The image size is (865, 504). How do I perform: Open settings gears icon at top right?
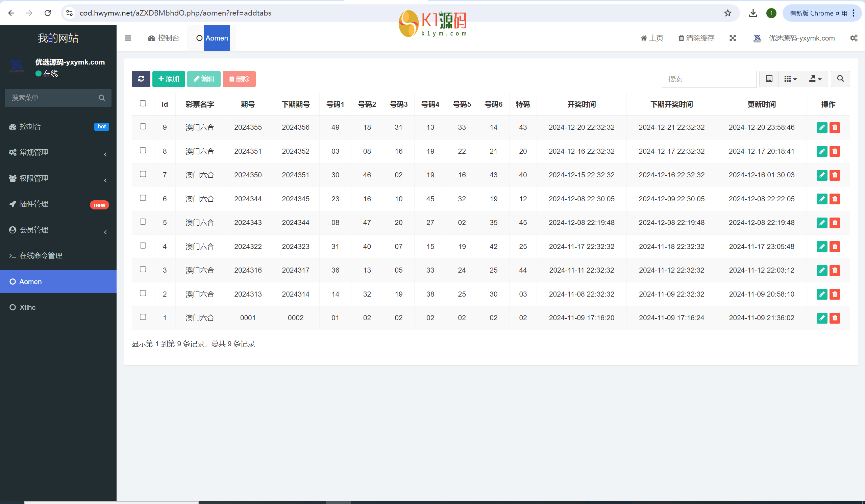pos(854,38)
